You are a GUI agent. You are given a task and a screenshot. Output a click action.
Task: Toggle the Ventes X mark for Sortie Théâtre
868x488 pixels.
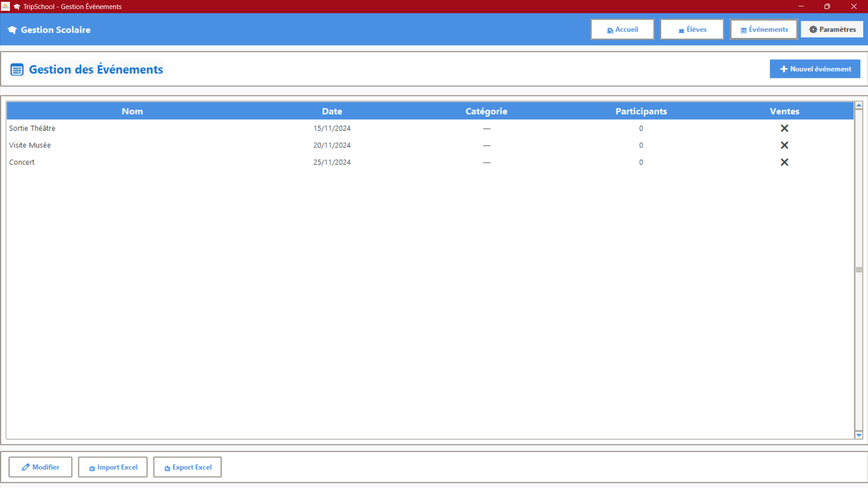coord(784,128)
